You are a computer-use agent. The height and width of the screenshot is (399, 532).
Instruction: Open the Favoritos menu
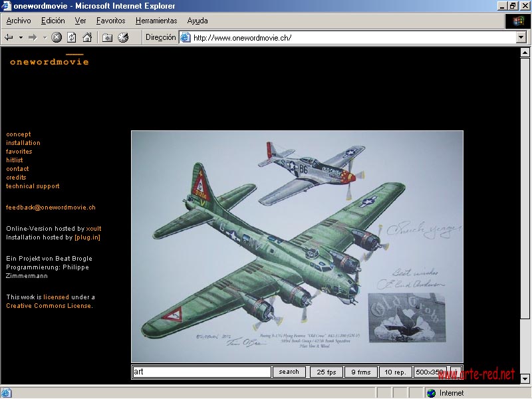[110, 21]
